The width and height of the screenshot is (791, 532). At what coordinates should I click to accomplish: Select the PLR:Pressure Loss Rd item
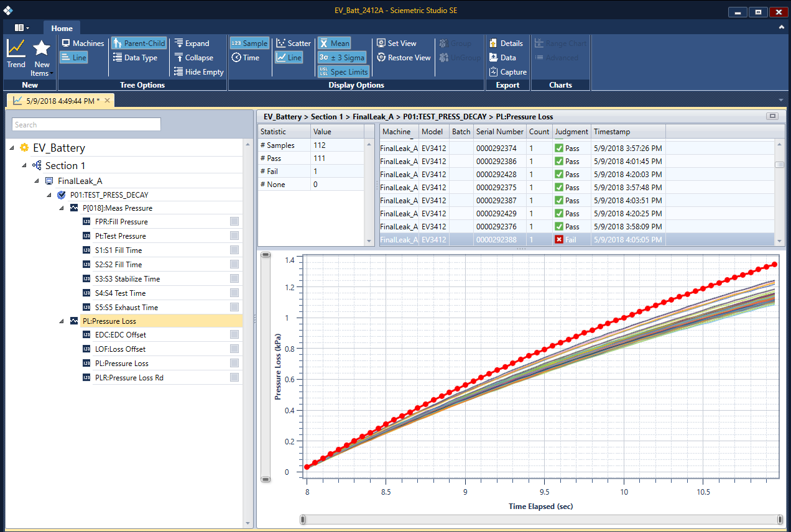pos(129,377)
